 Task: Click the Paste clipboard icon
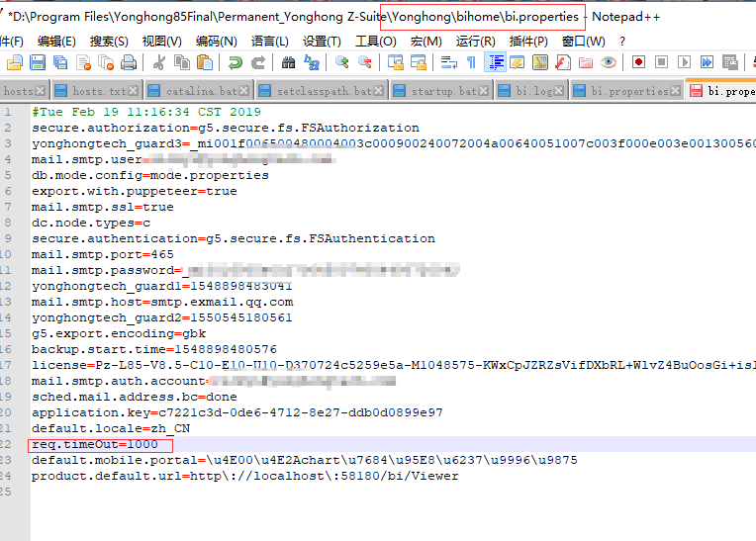(x=205, y=63)
